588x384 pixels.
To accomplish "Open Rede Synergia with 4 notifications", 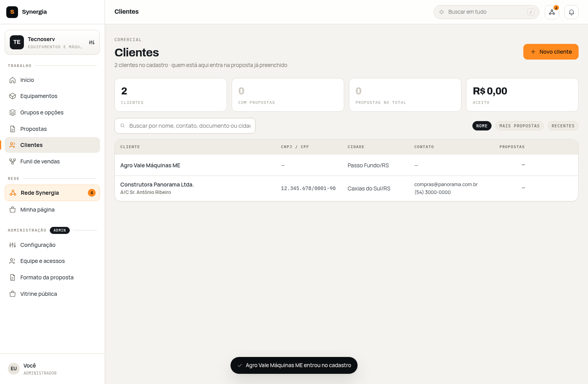I will point(52,193).
